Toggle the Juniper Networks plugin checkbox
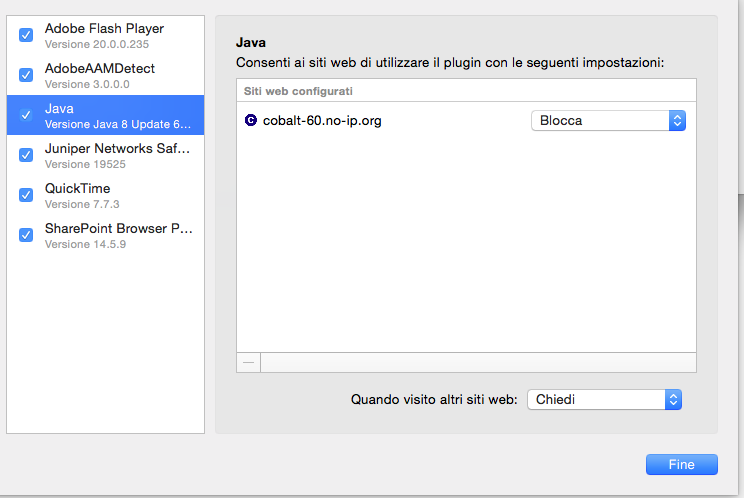The width and height of the screenshot is (744, 498). 26,155
